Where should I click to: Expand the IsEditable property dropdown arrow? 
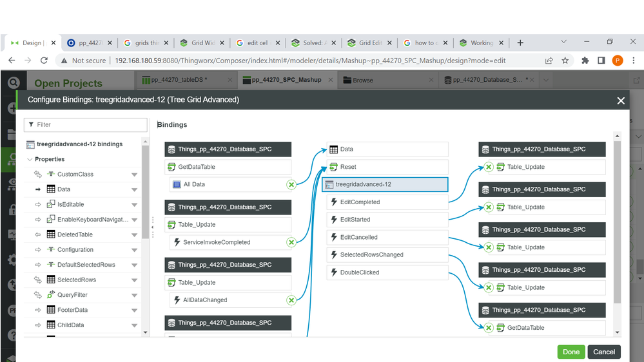pos(135,205)
